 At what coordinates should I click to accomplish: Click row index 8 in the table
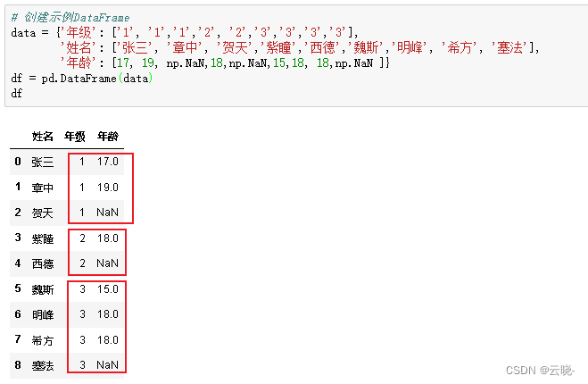click(18, 365)
